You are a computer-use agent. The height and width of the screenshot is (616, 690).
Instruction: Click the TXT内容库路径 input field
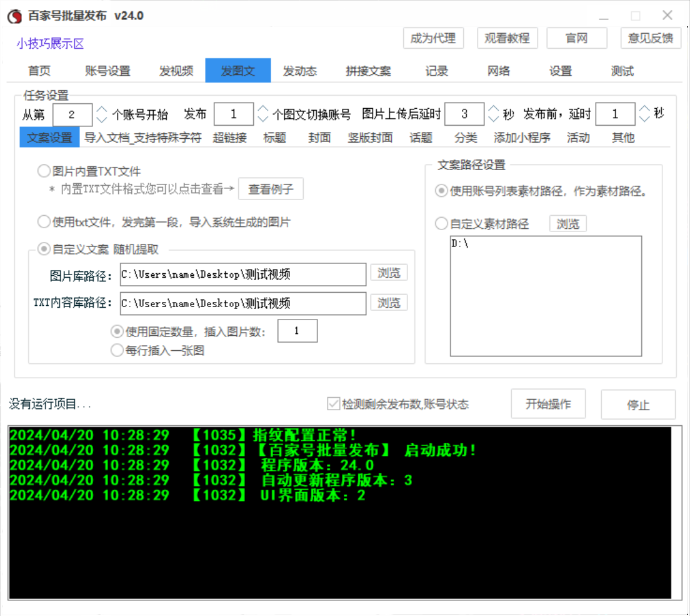pos(242,303)
